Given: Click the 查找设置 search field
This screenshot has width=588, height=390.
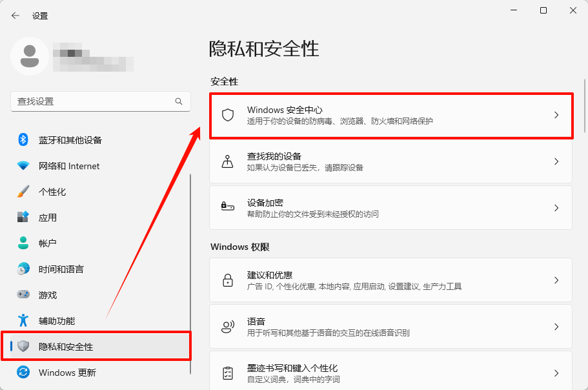Looking at the screenshot, I should [x=101, y=101].
